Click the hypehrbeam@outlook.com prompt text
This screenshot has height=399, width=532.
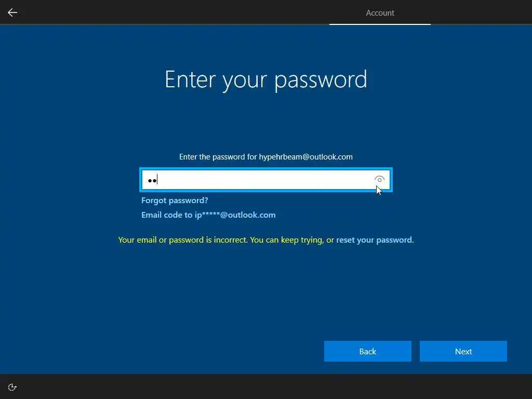266,157
